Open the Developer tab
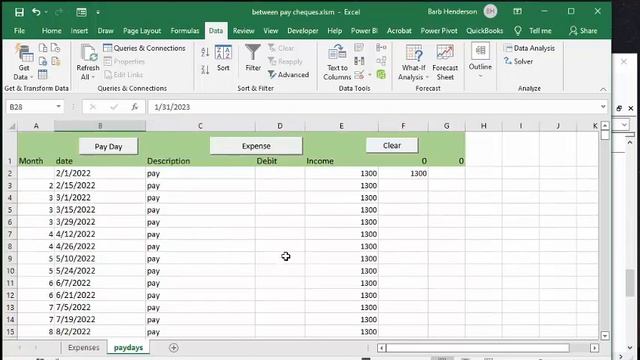 302,31
